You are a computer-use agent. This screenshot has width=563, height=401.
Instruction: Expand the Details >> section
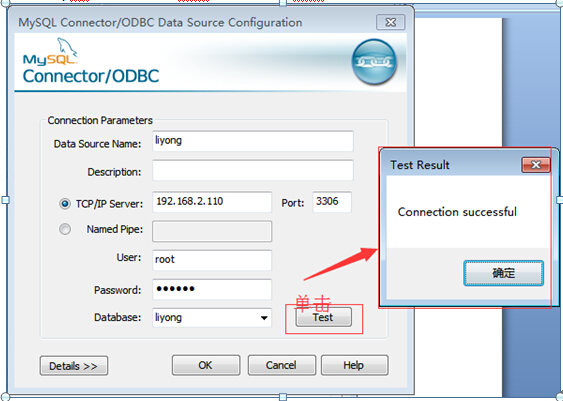tap(74, 366)
